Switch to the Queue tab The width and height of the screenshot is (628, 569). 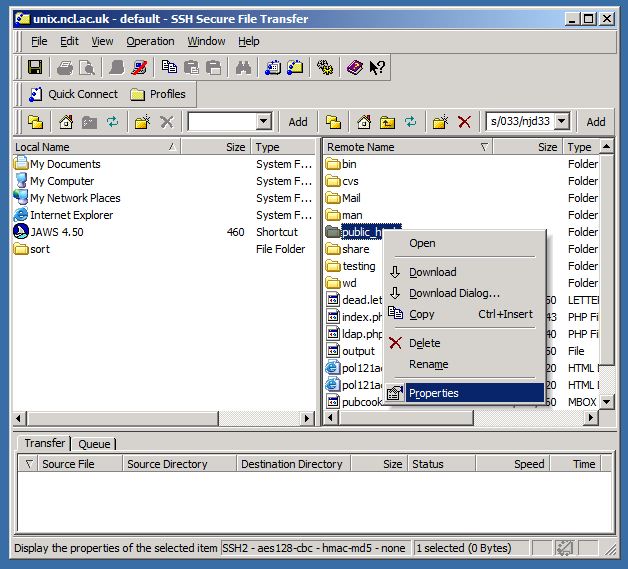94,444
